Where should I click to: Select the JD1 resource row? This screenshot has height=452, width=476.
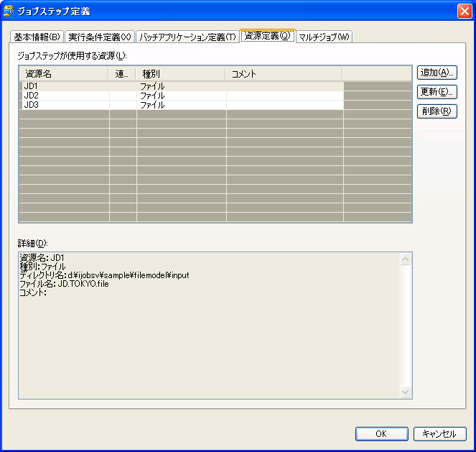pos(182,86)
